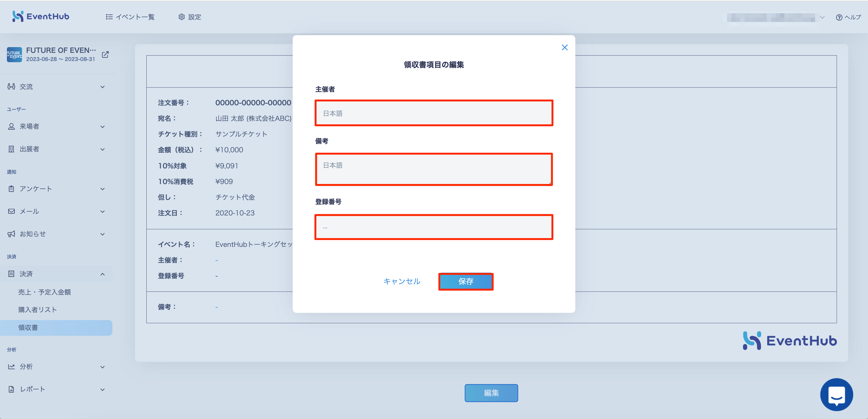Viewport: 868px width, 419px height.
Task: Open the 設定 menu
Action: tap(189, 17)
